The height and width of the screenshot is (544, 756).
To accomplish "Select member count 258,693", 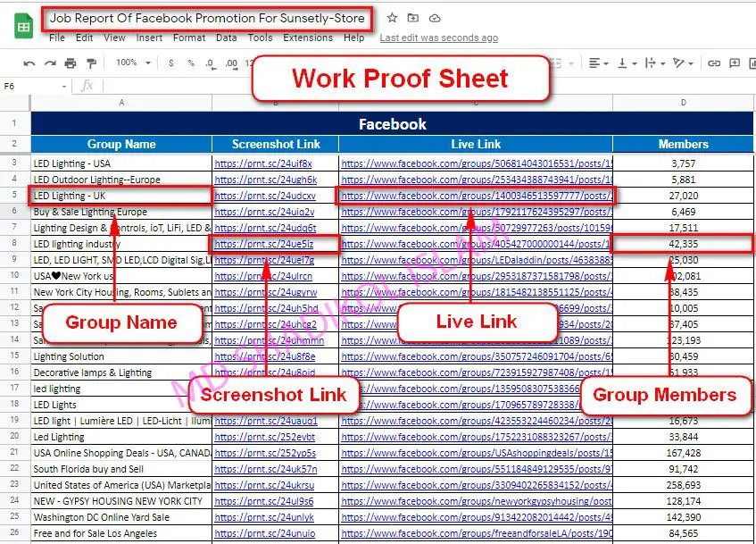I will (683, 485).
